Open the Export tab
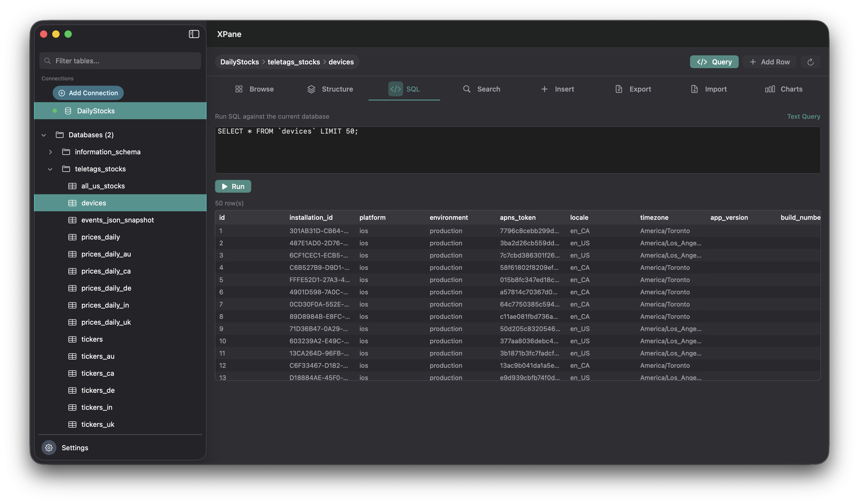The image size is (859, 504). click(x=633, y=89)
